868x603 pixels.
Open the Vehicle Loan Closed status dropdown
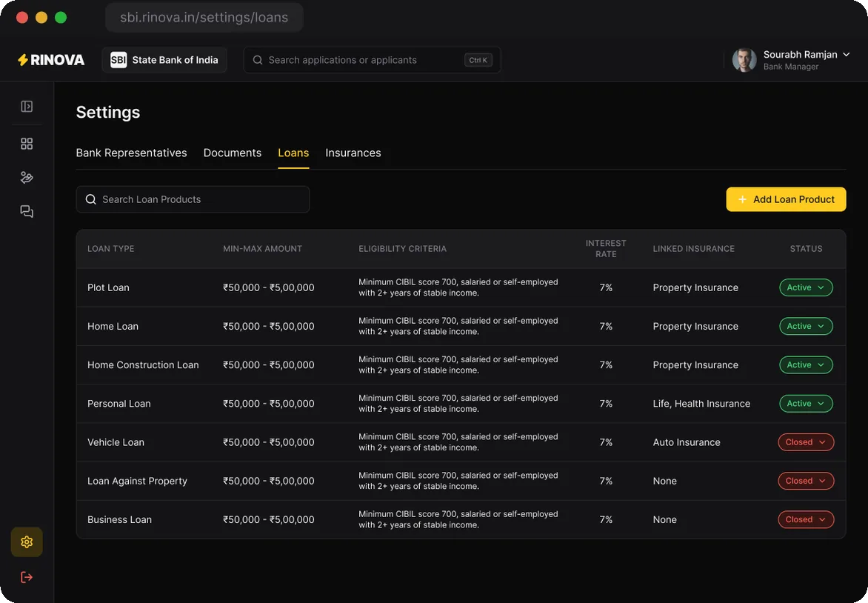click(x=806, y=442)
